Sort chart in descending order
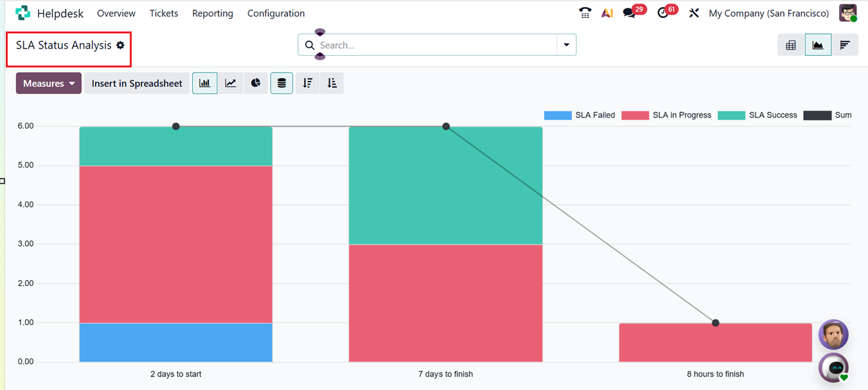868x390 pixels. [x=308, y=84]
